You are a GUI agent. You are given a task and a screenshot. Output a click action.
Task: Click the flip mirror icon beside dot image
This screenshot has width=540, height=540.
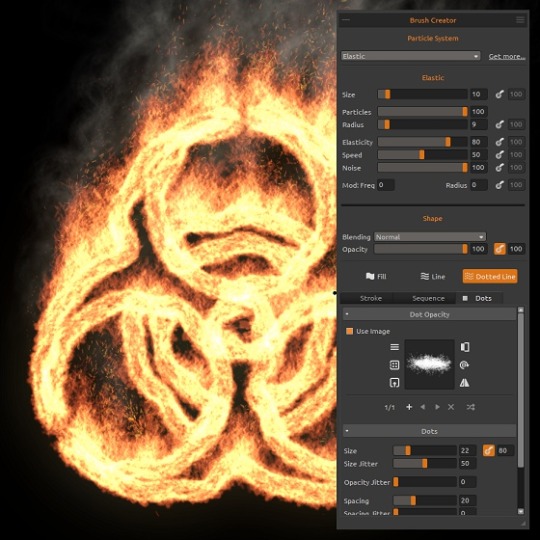465,383
